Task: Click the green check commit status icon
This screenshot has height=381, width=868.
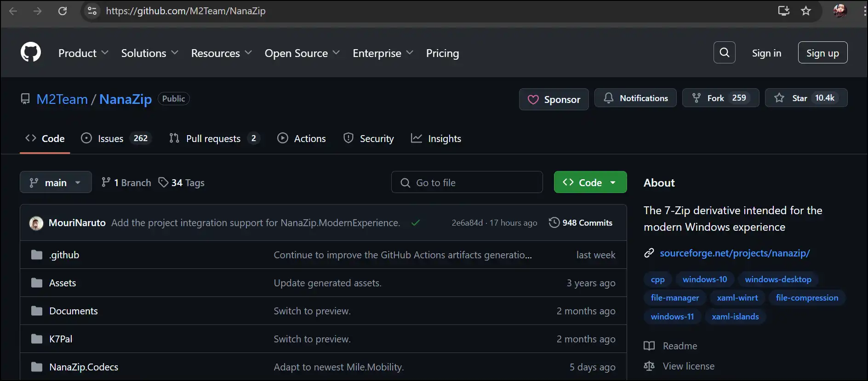Action: pos(416,223)
